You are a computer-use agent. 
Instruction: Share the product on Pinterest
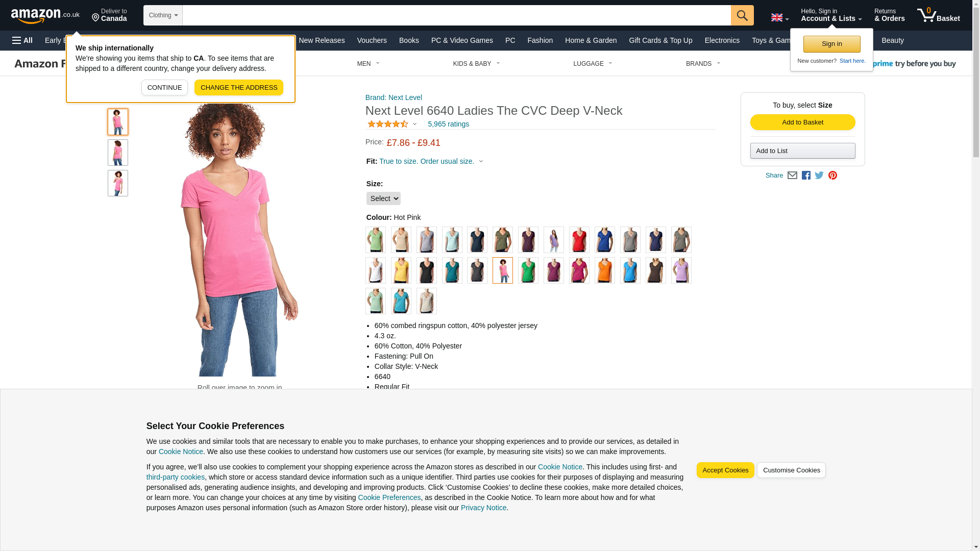(832, 176)
